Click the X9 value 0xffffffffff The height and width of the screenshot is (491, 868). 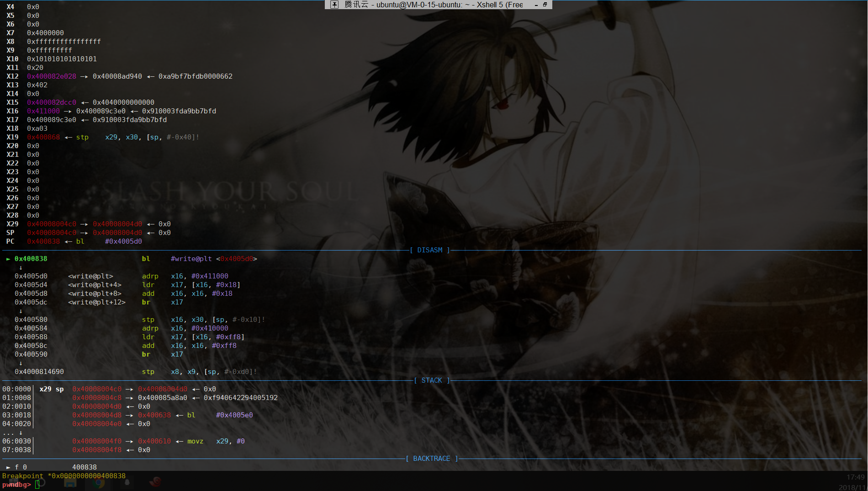(49, 50)
